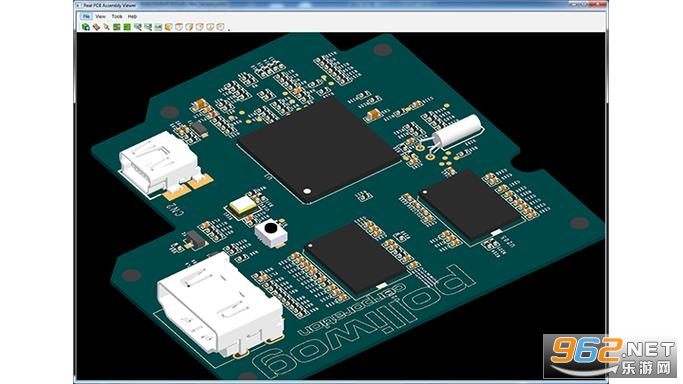
Task: Select the small white push-button switch component
Action: 271,233
